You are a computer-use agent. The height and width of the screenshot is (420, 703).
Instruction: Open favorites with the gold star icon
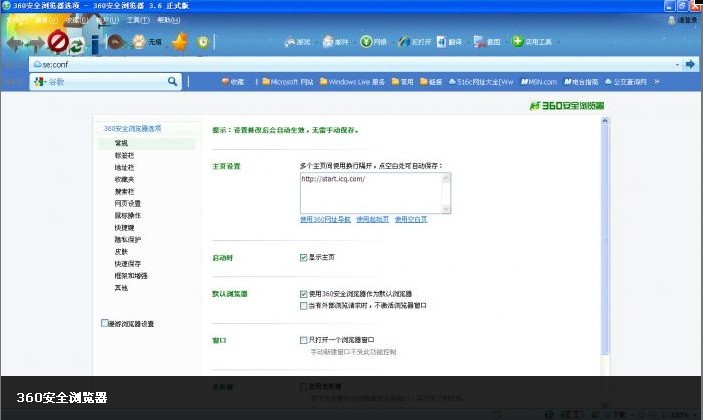[180, 42]
